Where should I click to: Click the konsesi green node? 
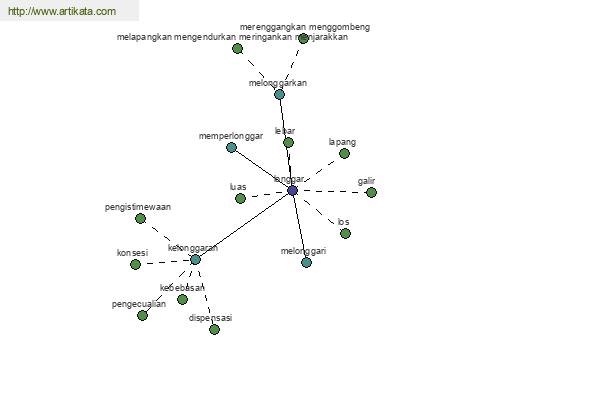point(135,264)
